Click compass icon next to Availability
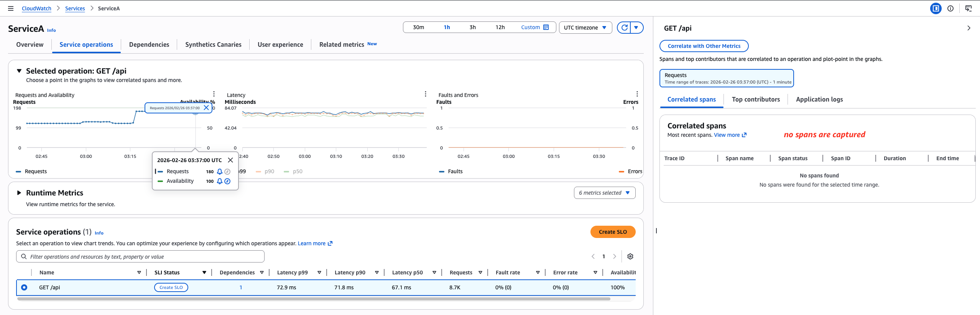Screen dimensions: 980x315 (227, 181)
